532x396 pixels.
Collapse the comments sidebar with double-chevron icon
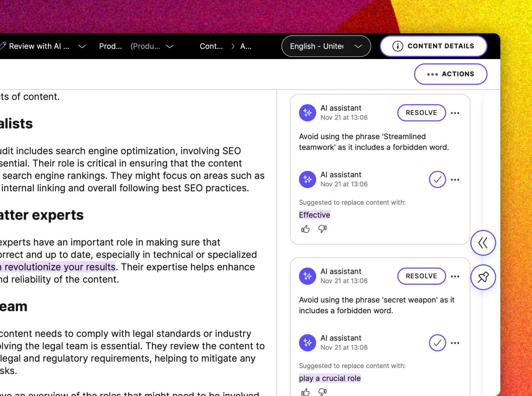483,243
